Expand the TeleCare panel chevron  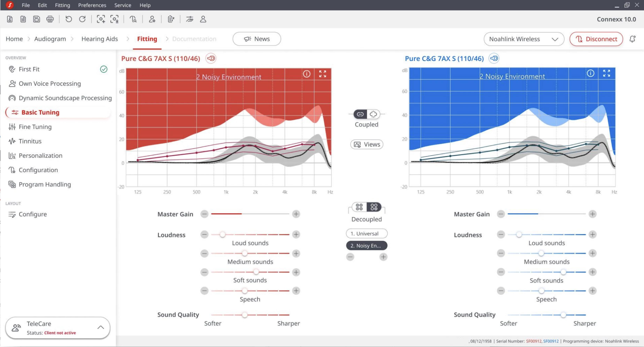tap(101, 327)
